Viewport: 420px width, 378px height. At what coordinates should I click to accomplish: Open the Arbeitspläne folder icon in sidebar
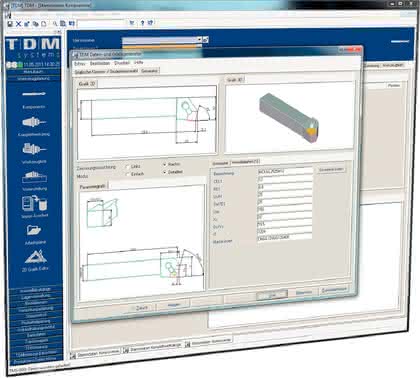coord(34,230)
